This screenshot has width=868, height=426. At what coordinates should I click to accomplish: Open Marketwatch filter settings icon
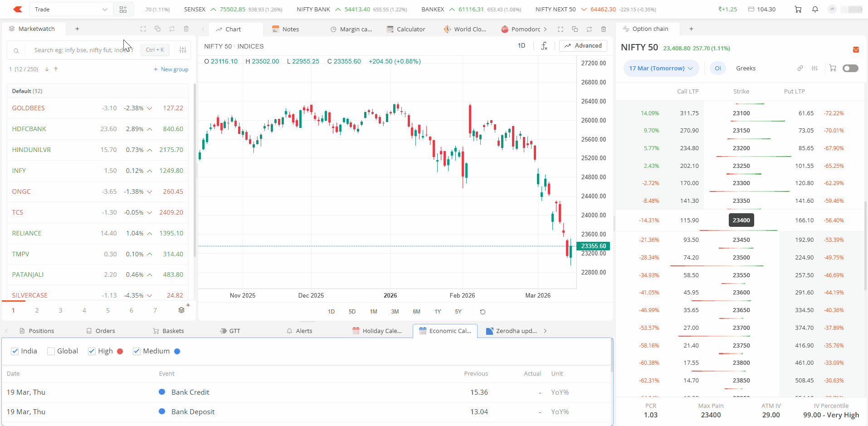pos(183,50)
